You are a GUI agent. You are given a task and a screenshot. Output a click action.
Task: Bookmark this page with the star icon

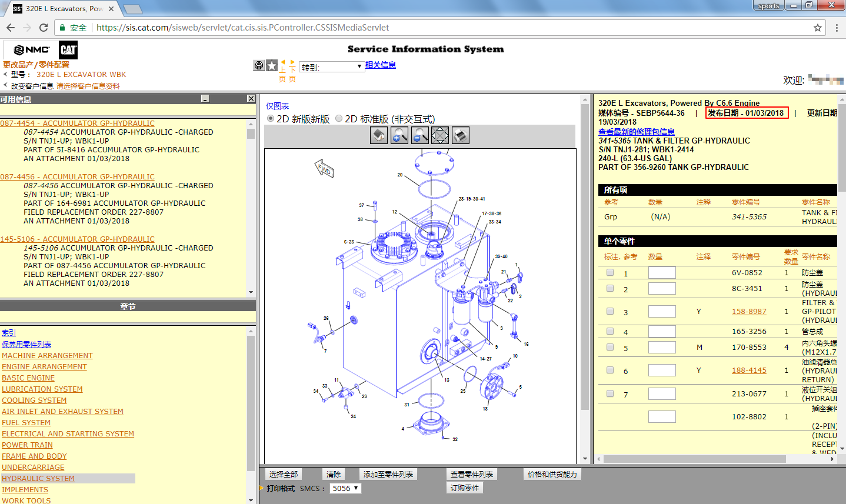818,28
